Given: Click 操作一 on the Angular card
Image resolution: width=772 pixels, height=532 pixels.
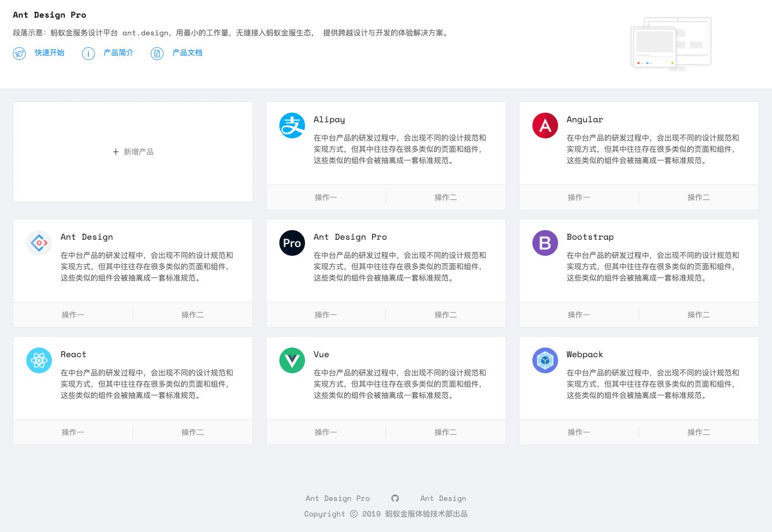Looking at the screenshot, I should pos(579,197).
